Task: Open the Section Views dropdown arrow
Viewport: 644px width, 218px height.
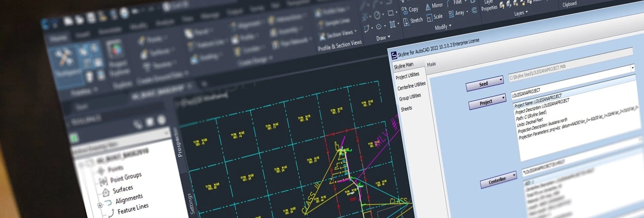Action: (x=355, y=31)
